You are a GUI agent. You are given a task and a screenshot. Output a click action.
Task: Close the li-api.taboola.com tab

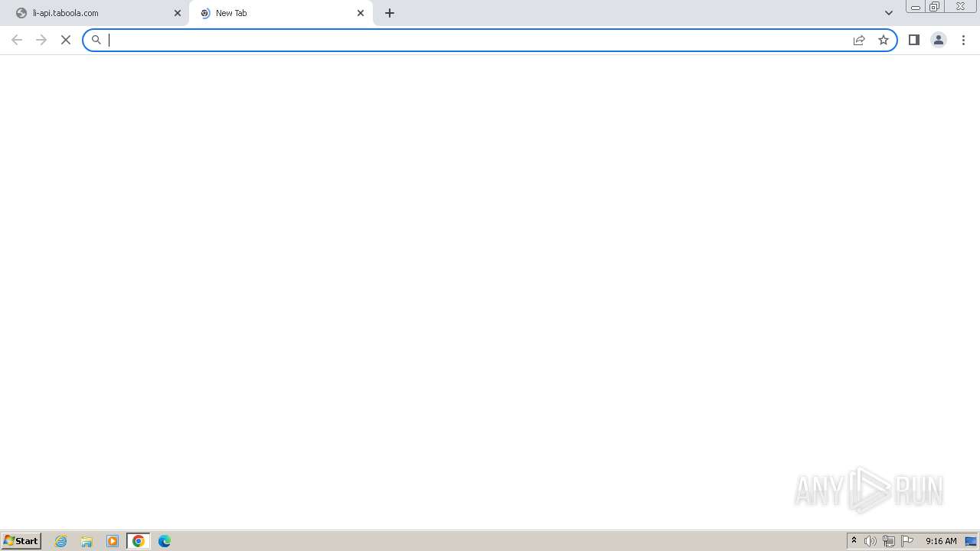pos(178,13)
